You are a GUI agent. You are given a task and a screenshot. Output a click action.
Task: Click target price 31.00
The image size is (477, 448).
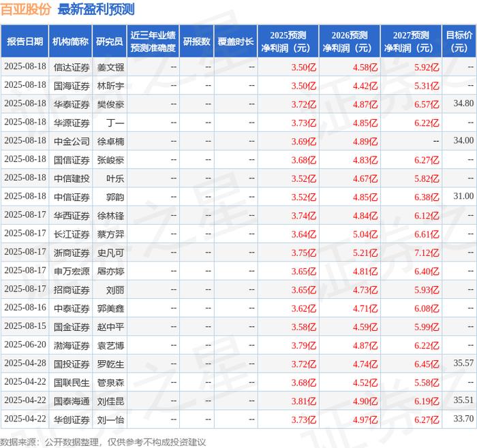point(463,196)
